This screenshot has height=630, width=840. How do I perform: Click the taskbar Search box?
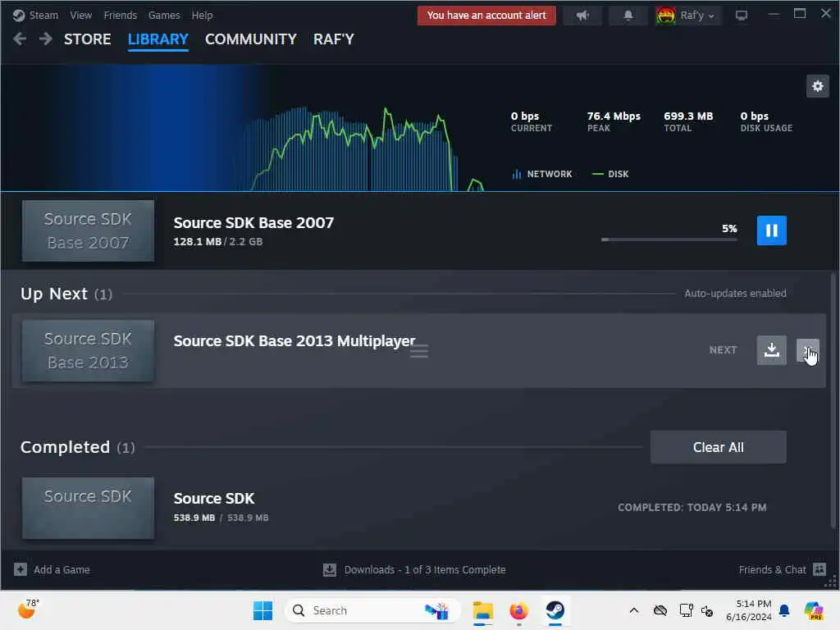(x=373, y=610)
